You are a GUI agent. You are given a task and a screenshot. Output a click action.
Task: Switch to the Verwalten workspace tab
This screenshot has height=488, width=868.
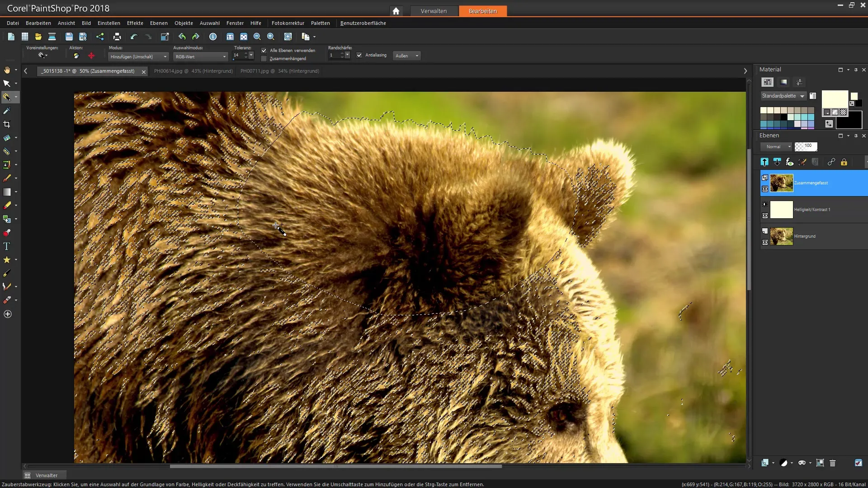[x=434, y=11]
